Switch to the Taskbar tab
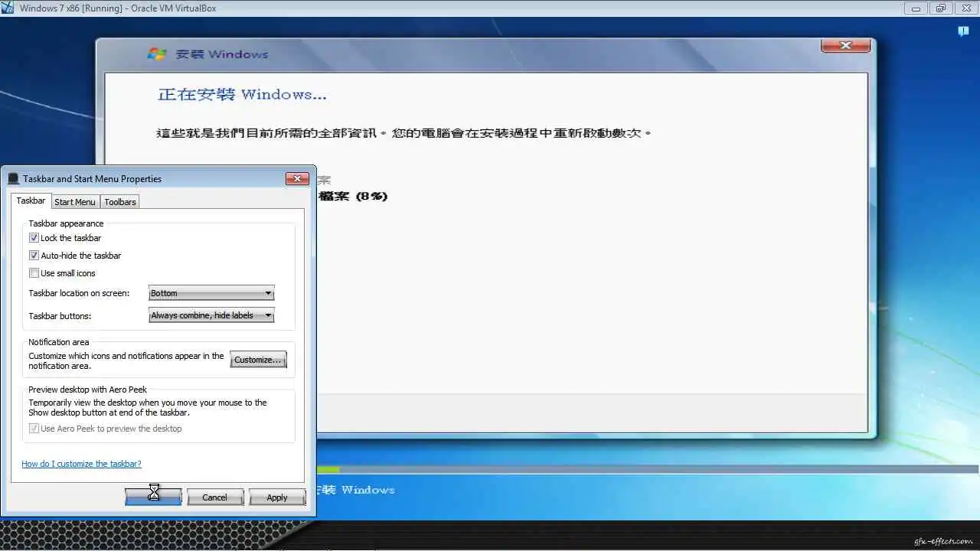980x551 pixels. tap(31, 201)
